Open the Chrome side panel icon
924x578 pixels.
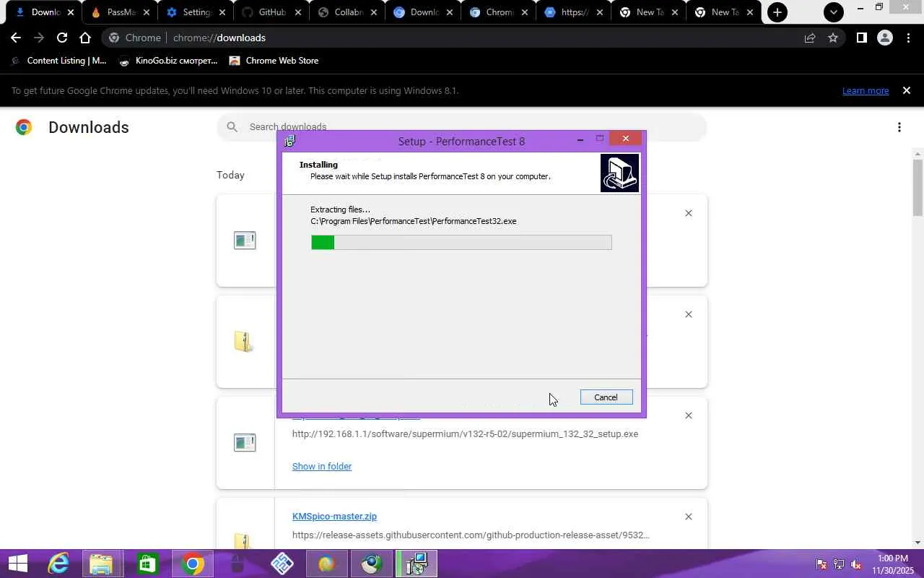(x=861, y=38)
